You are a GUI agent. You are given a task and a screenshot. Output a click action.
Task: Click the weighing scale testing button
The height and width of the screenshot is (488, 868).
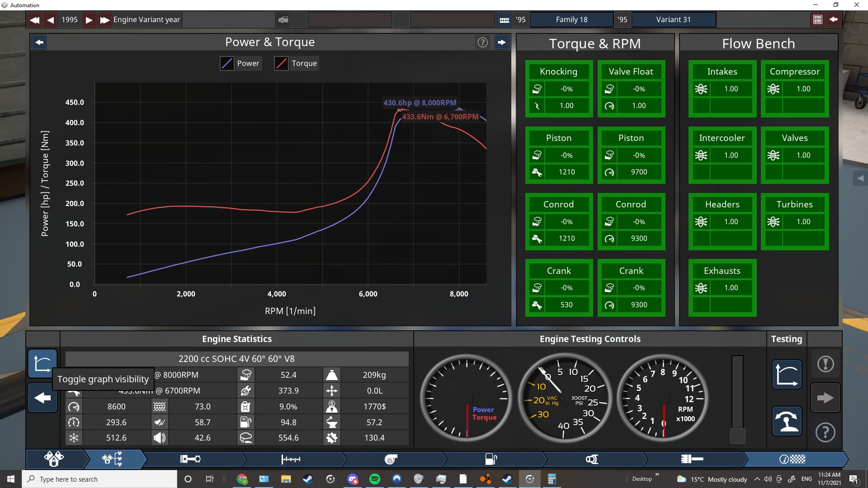click(787, 421)
